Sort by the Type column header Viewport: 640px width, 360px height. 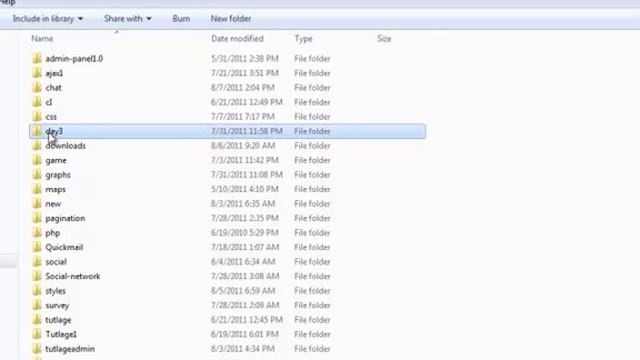point(303,39)
